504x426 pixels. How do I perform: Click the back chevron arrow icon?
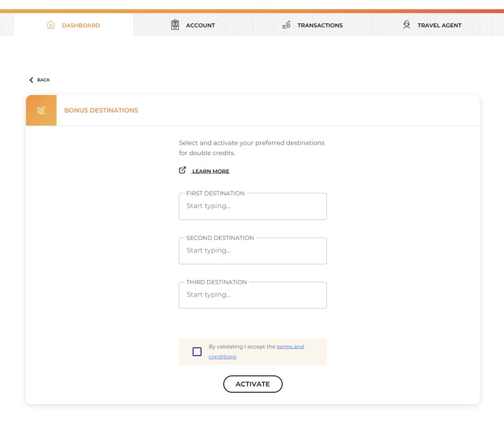pyautogui.click(x=31, y=80)
